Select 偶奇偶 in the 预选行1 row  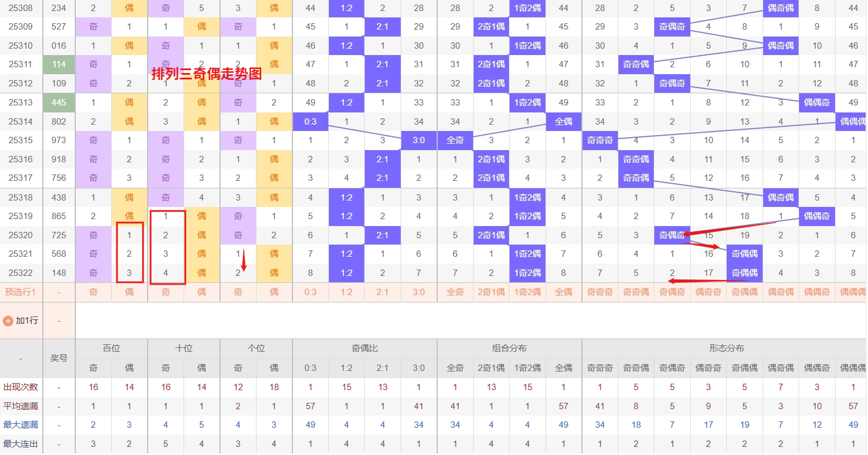coord(781,292)
